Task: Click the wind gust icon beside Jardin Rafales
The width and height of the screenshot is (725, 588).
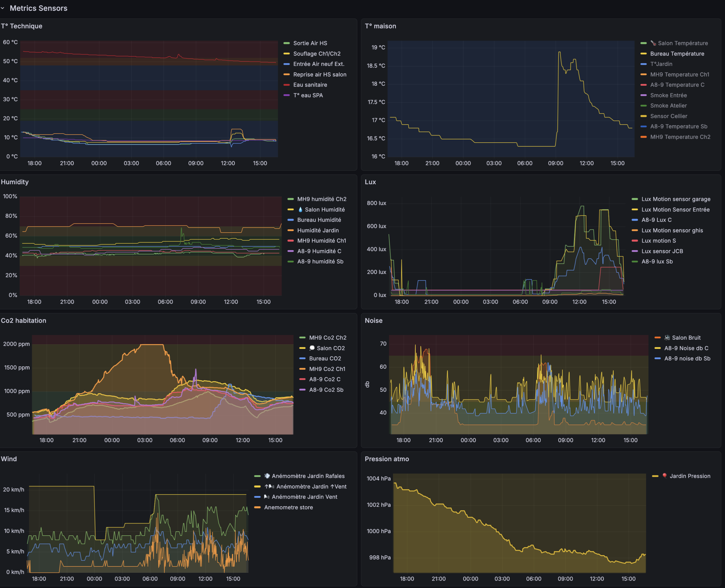Action: click(x=267, y=476)
